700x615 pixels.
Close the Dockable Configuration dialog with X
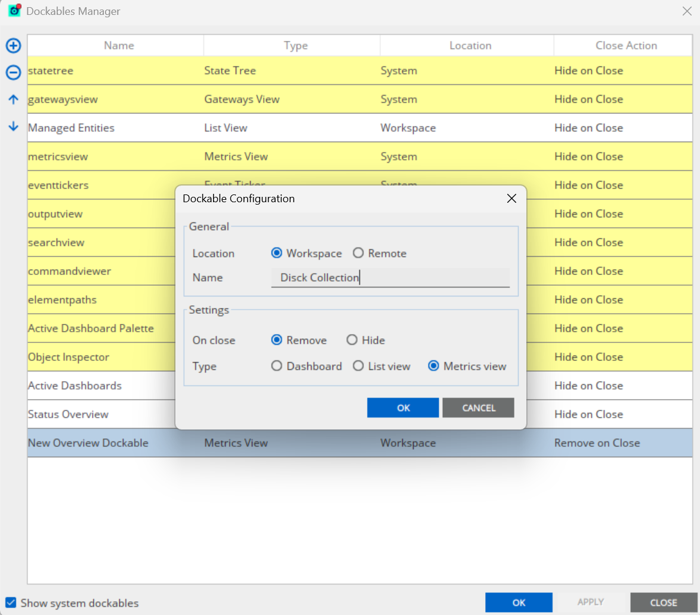(x=511, y=199)
